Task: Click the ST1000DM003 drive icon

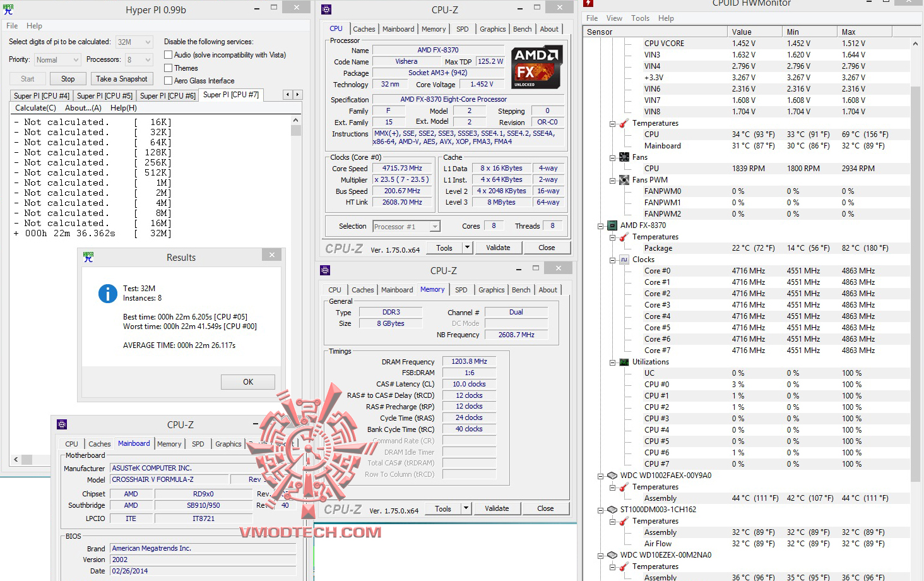Action: [612, 510]
